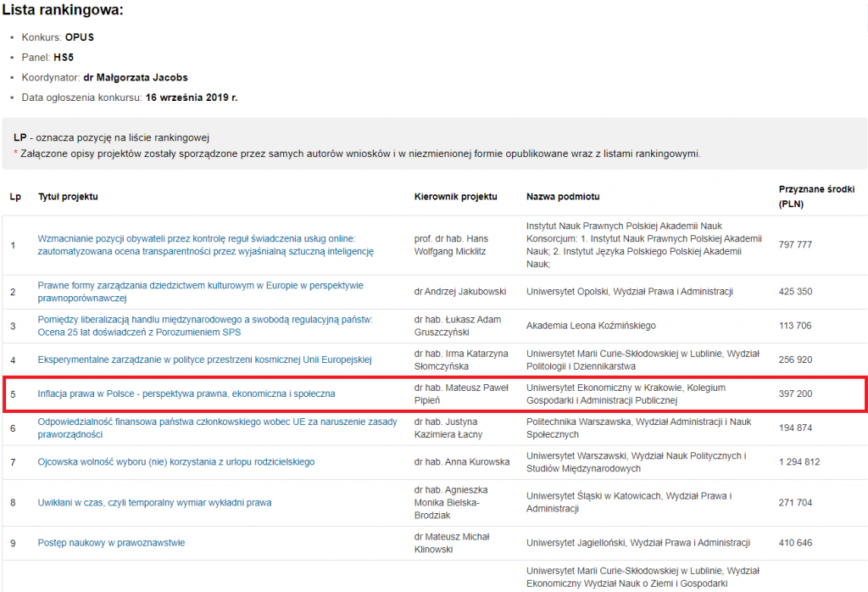
Task: Click the Tytuł projektu column header
Action: (68, 197)
